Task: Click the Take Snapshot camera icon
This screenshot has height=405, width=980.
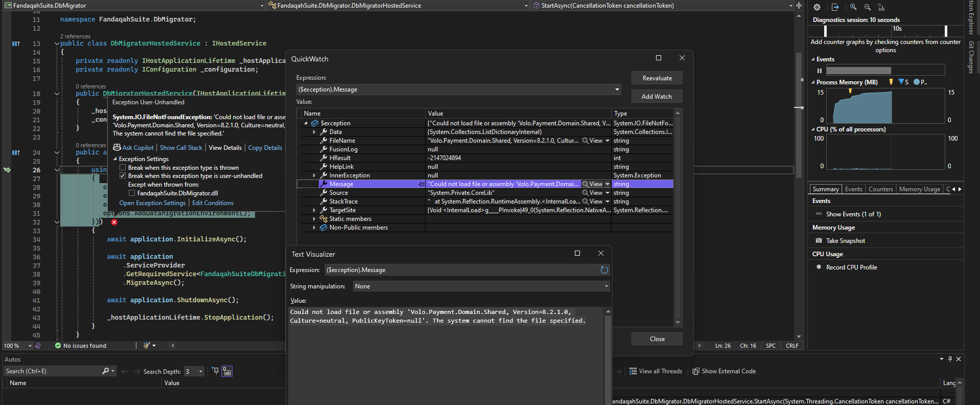Action: [x=819, y=241]
